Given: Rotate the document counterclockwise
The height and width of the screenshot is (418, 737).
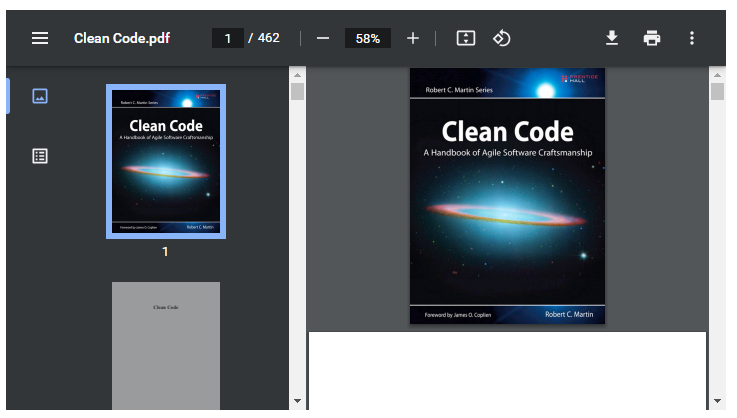Looking at the screenshot, I should click(x=502, y=38).
